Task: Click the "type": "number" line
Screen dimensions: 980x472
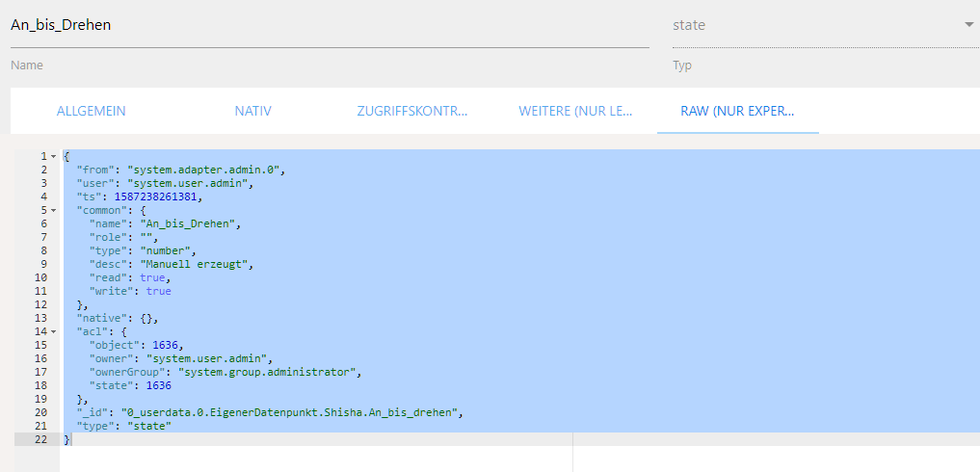Action: tap(143, 250)
